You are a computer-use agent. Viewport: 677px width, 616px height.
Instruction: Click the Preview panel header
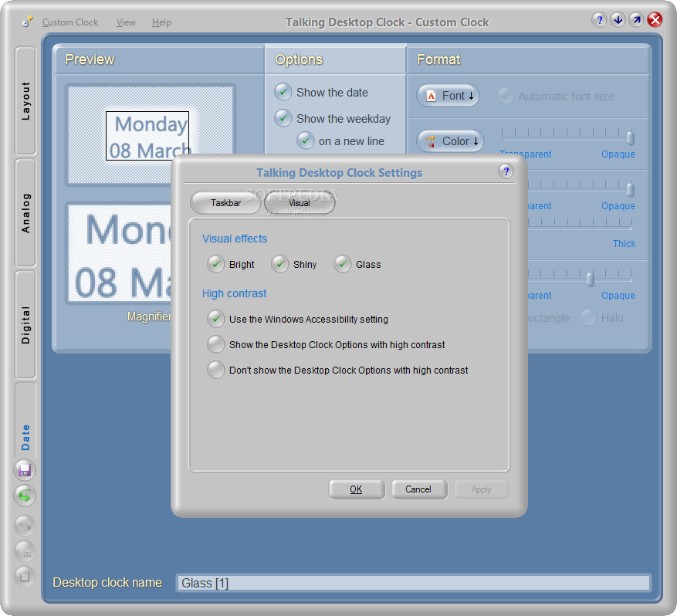(160, 58)
